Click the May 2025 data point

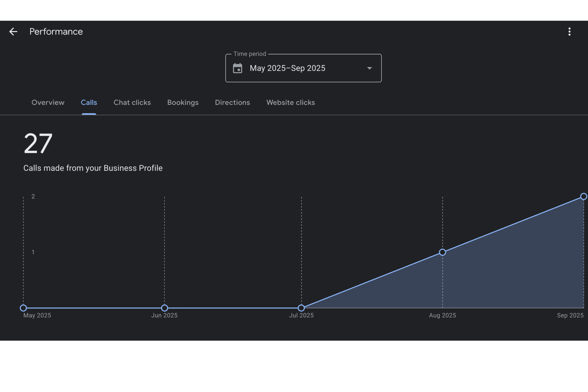coord(23,308)
